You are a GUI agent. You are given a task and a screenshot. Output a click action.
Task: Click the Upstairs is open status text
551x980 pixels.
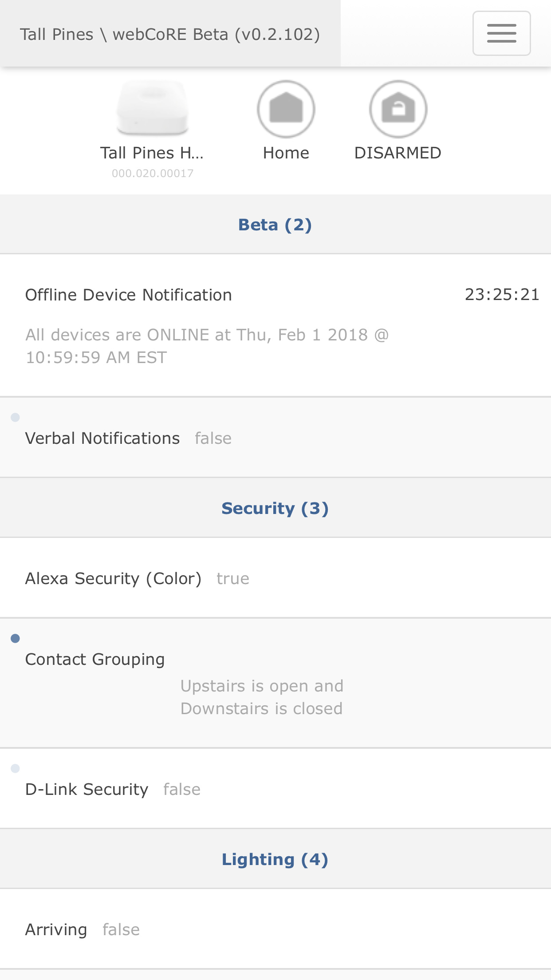tap(262, 686)
